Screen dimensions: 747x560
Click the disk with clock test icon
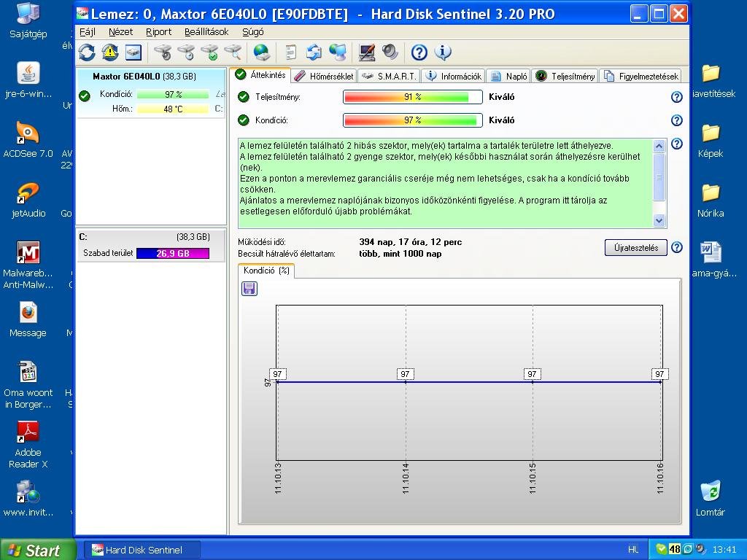[x=186, y=52]
